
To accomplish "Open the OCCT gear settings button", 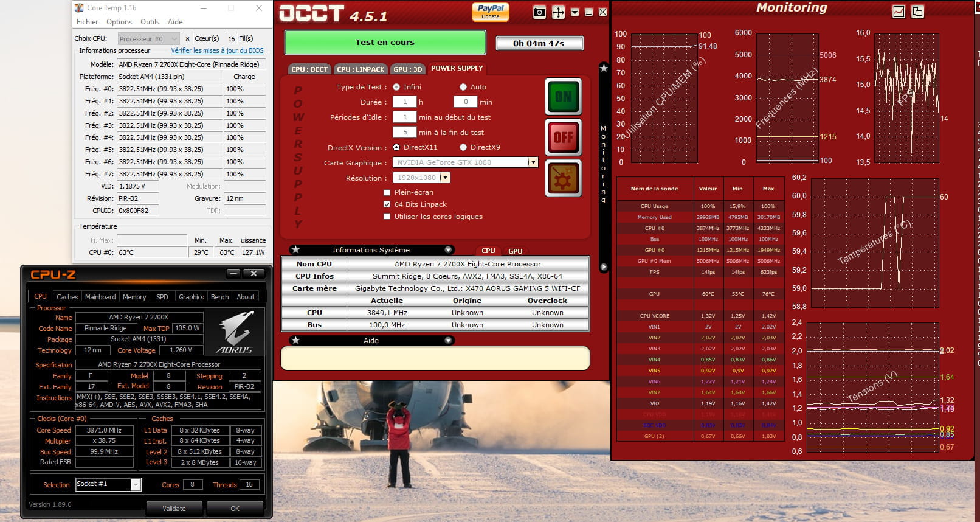I will [x=564, y=178].
